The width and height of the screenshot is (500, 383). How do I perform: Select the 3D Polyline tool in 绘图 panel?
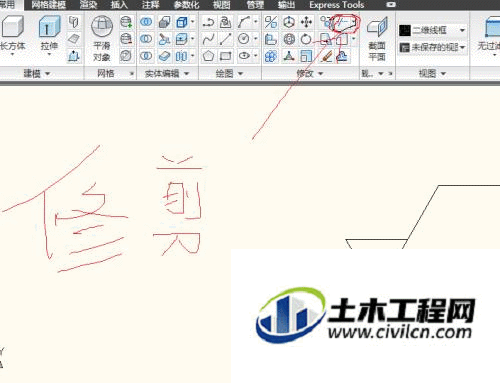point(226,22)
